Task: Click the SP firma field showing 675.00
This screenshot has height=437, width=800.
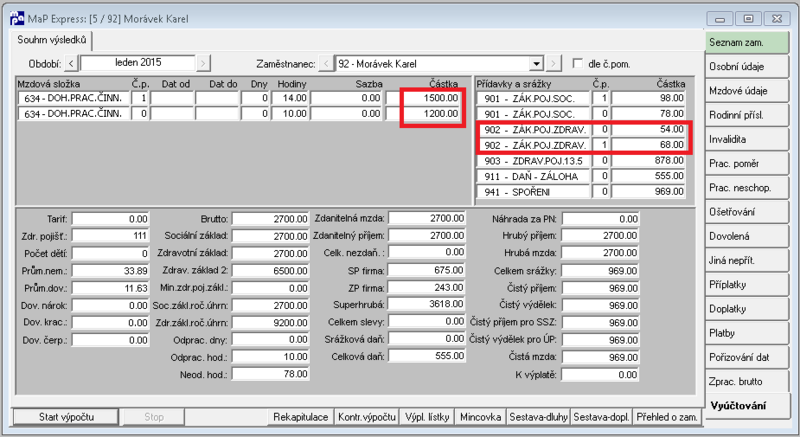Action: tap(427, 270)
